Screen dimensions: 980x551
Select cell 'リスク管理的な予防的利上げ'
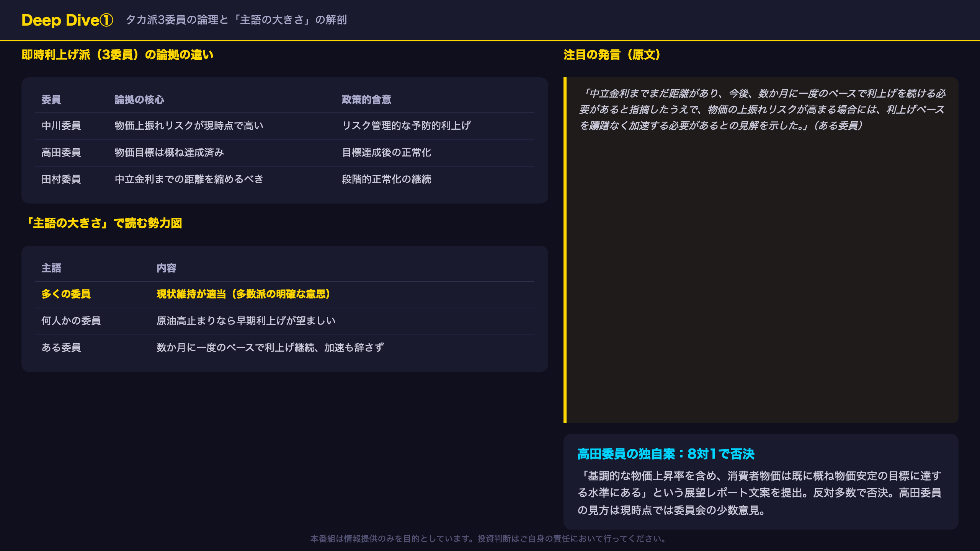coord(406,126)
